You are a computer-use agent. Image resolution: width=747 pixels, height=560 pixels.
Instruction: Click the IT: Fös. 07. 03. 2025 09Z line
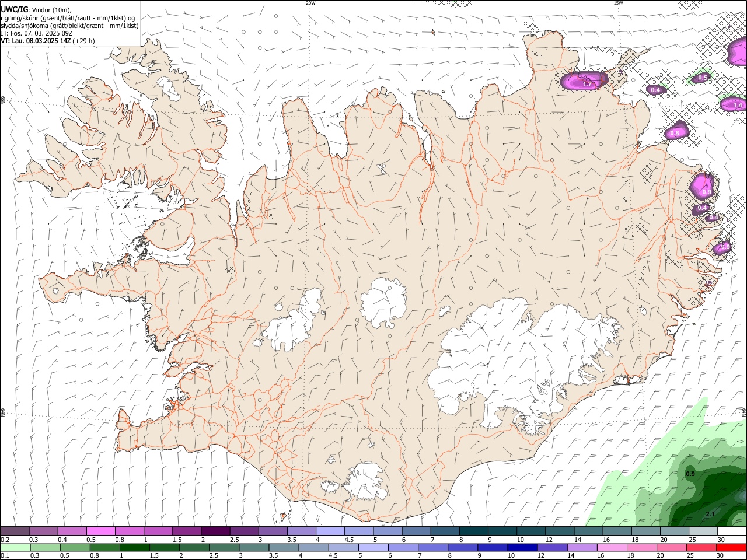tap(37, 33)
